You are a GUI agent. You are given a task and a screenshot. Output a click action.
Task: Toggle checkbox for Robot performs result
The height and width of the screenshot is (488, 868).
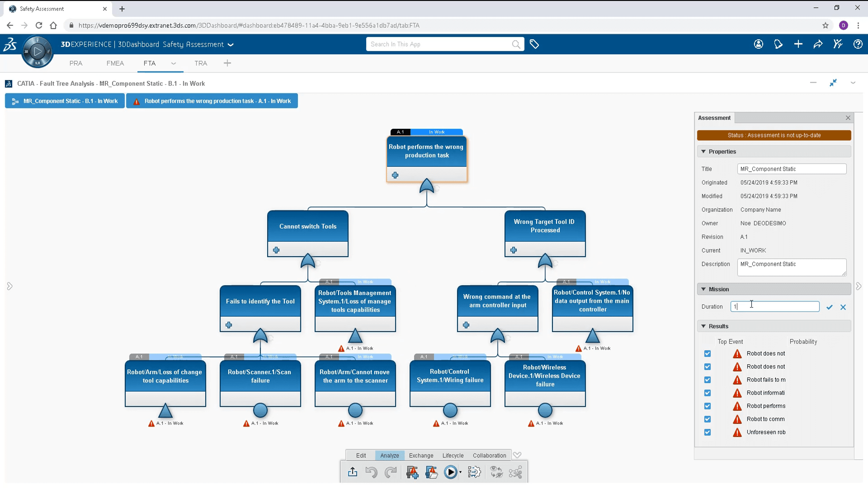[707, 406]
